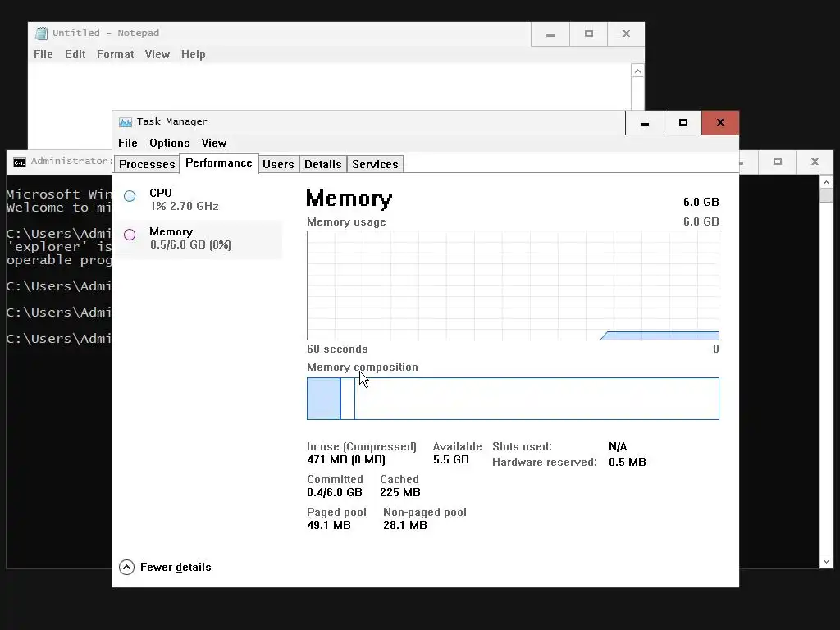Click the Paged pool value 49.1 MB

click(329, 525)
